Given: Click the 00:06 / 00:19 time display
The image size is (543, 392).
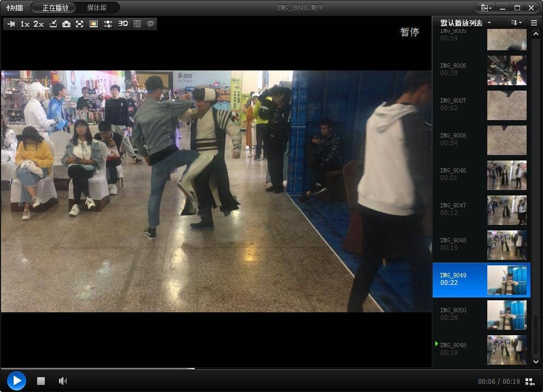Looking at the screenshot, I should 499,381.
